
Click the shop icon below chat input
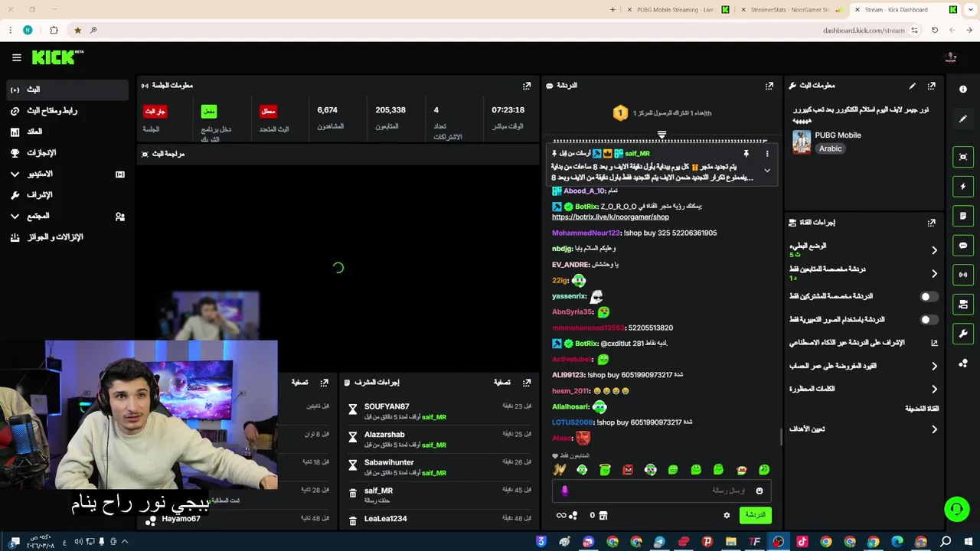click(603, 515)
